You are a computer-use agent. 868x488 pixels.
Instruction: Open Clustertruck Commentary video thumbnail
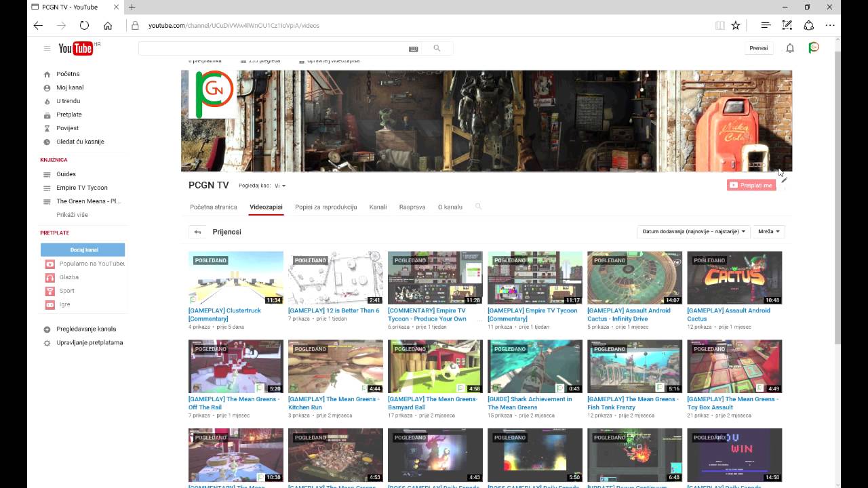click(236, 278)
